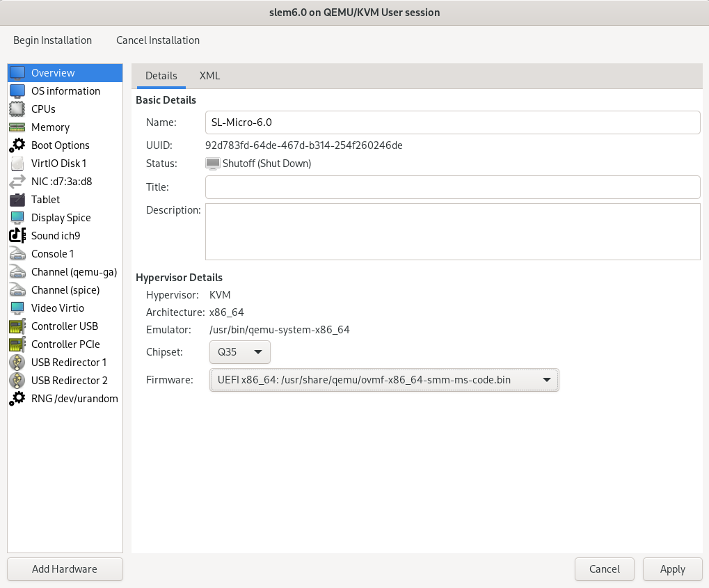Click the Boot Options gear icon
This screenshot has height=588, width=709.
[x=19, y=145]
